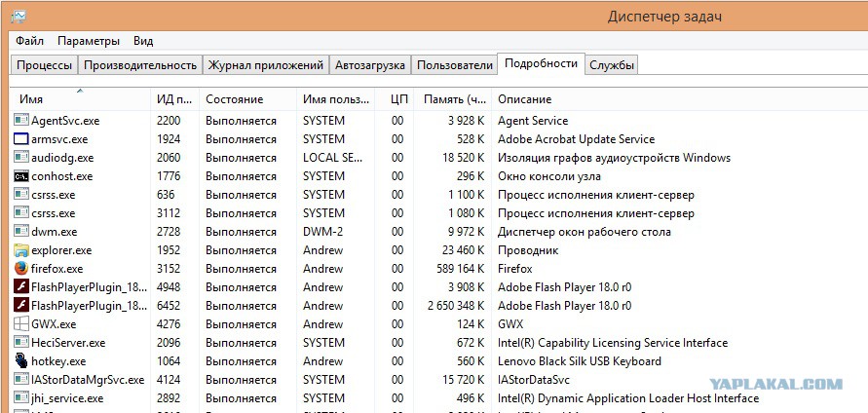This screenshot has width=868, height=413.
Task: Switch to the Процессы tab
Action: (x=44, y=65)
